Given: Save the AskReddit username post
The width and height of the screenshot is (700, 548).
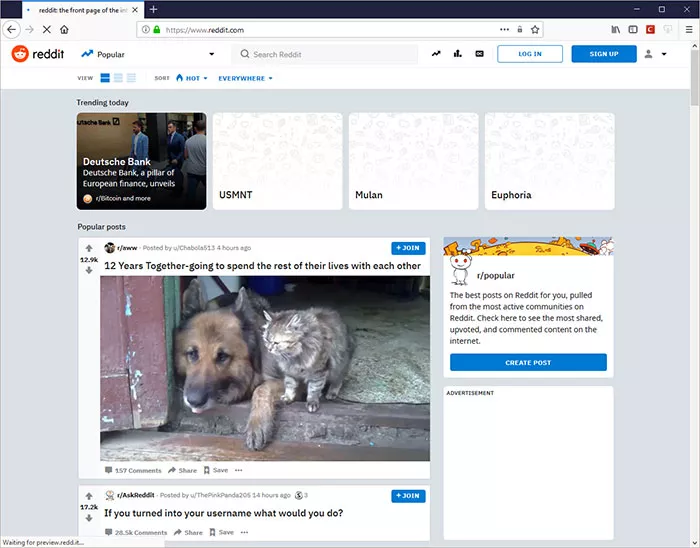Looking at the screenshot, I should pyautogui.click(x=221, y=532).
